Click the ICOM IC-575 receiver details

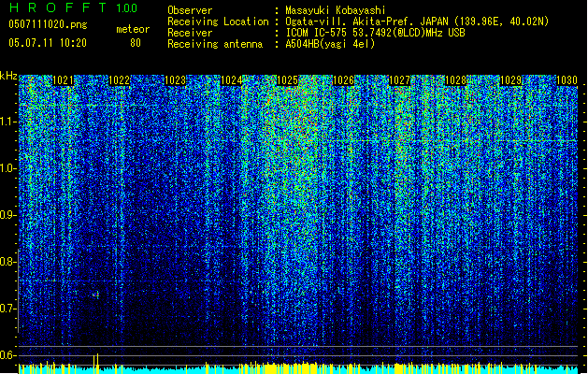(375, 33)
